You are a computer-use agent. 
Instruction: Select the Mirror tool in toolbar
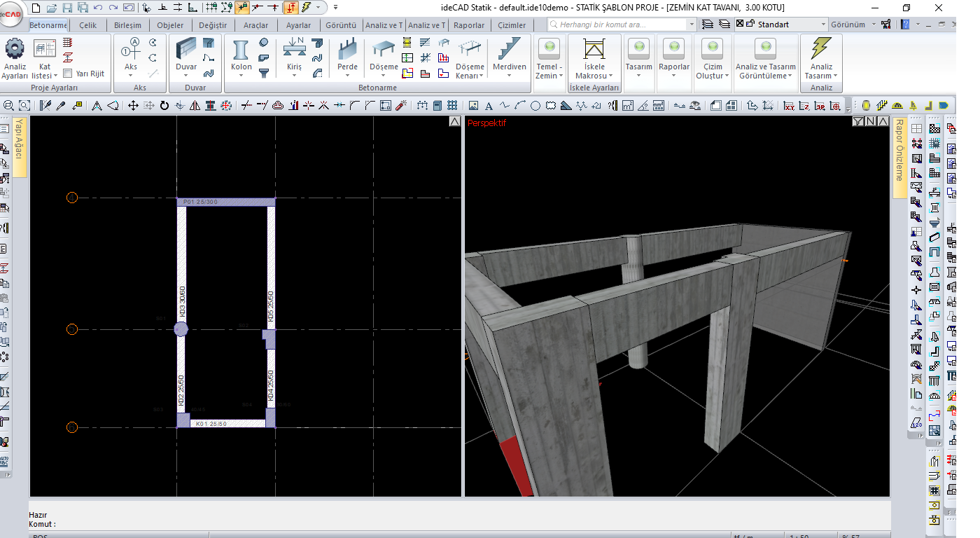[x=195, y=106]
